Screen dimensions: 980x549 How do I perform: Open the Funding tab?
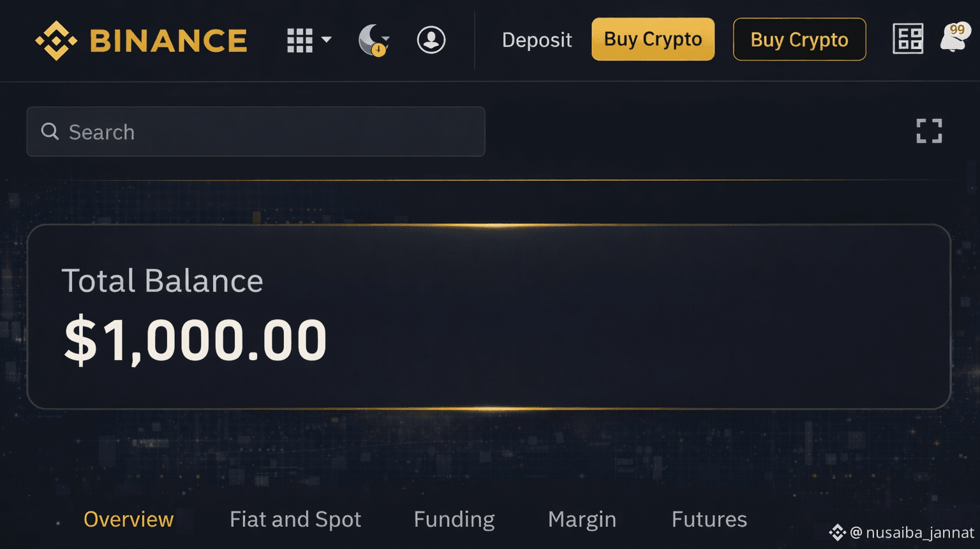point(454,519)
